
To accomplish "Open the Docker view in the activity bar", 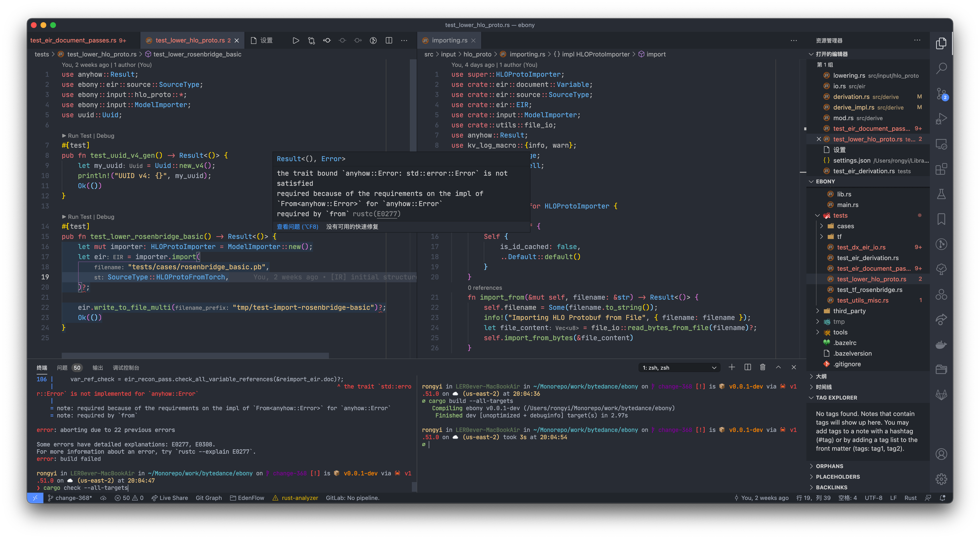I will click(x=942, y=345).
